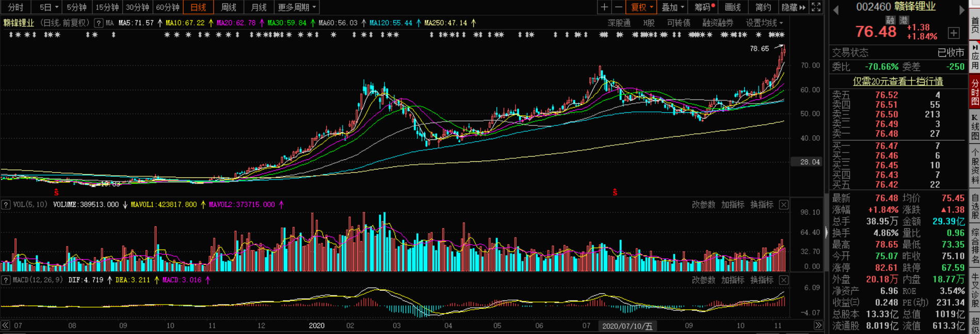Click the zoom in plus icon
Viewport: 980px width, 334px height.
point(604,7)
